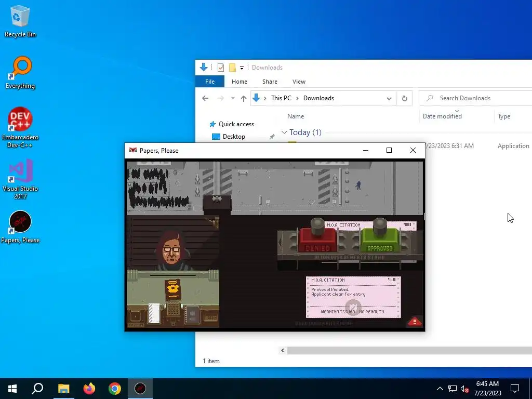Click the Papers, Please title bar icon
Screen dimensions: 532x399
click(x=132, y=150)
